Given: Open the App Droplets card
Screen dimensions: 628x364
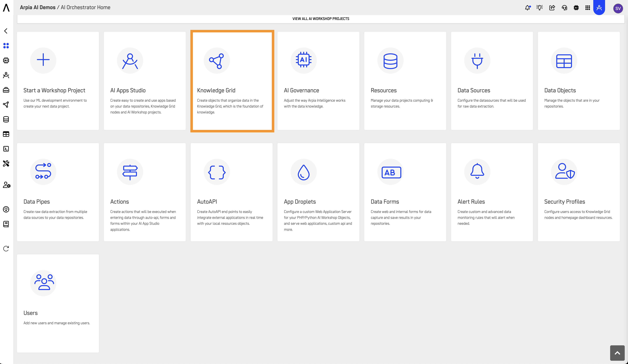Looking at the screenshot, I should point(318,192).
